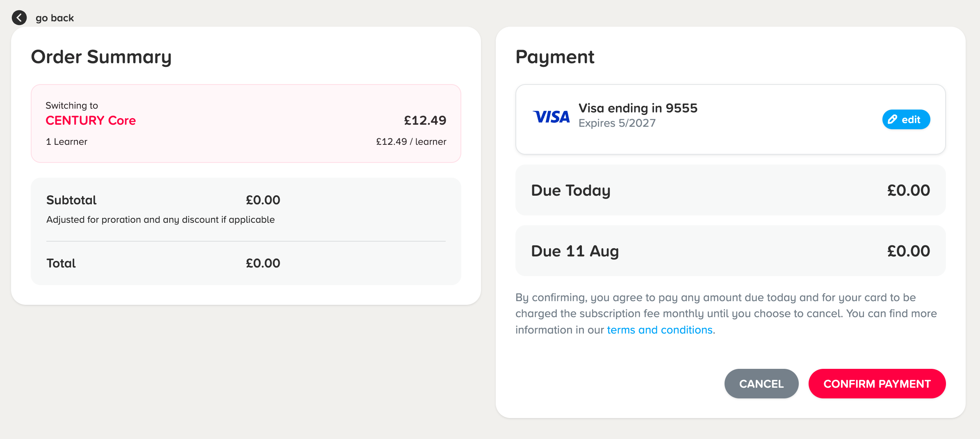
Task: Click the CENTURY Core plan name
Action: 91,120
